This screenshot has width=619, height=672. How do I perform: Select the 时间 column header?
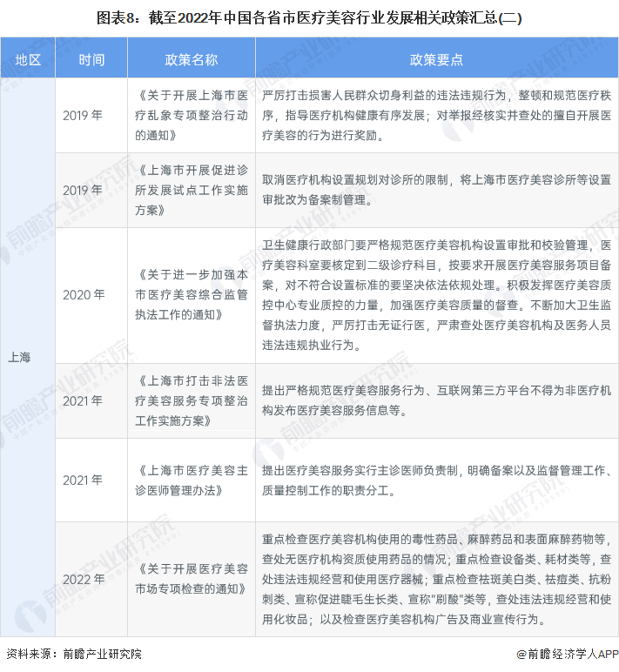(x=91, y=60)
